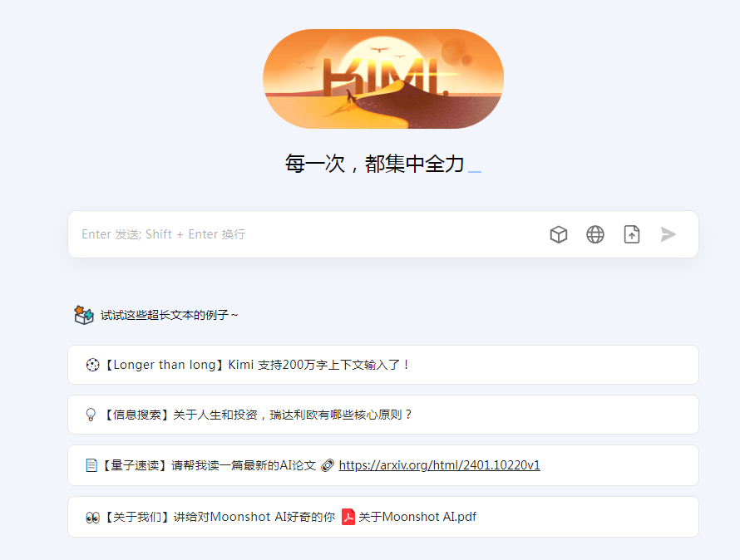The image size is (740, 560).
Task: Click the send arrow icon
Action: point(668,234)
